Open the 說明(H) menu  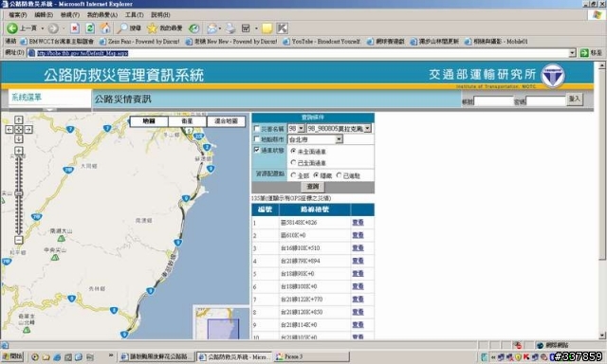[x=160, y=15]
